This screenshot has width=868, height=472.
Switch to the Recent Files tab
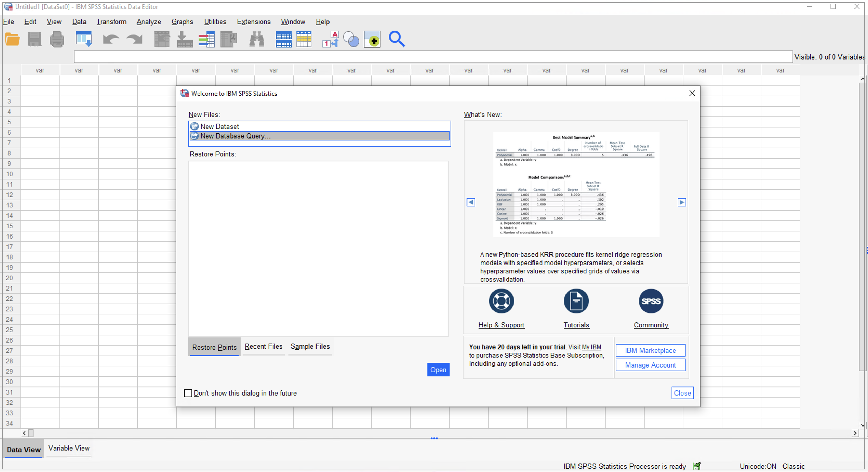point(264,346)
